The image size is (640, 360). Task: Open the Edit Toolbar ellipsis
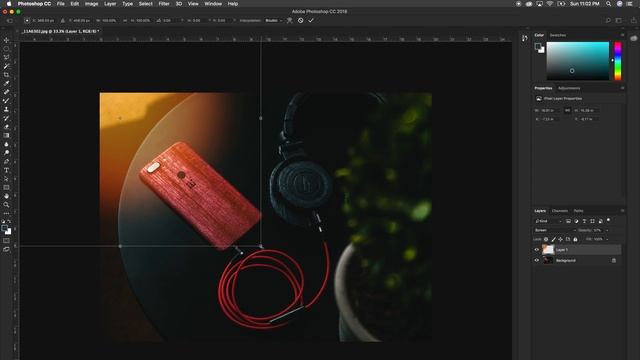(x=6, y=213)
